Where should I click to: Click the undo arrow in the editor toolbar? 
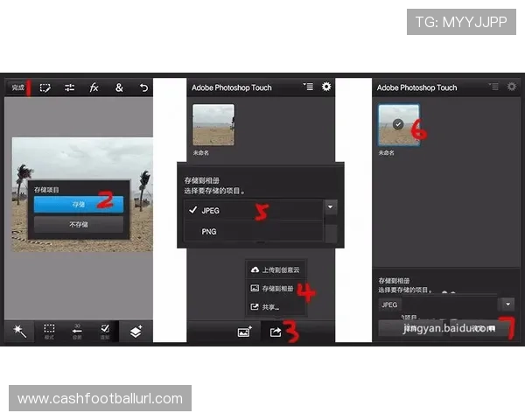144,88
